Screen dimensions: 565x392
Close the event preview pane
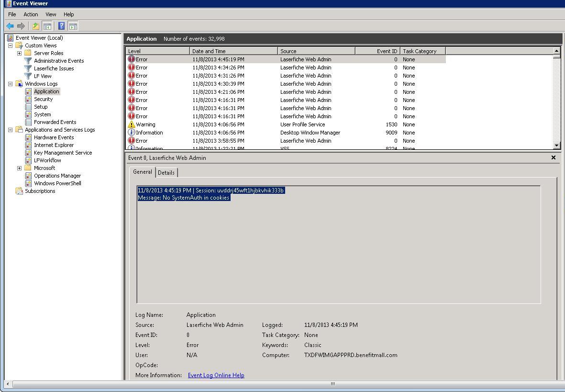554,157
